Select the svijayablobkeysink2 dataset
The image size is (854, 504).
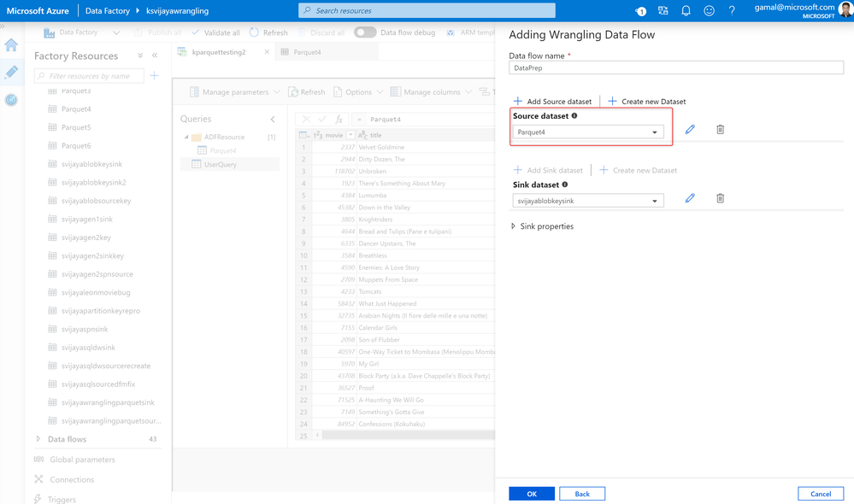pos(94,182)
